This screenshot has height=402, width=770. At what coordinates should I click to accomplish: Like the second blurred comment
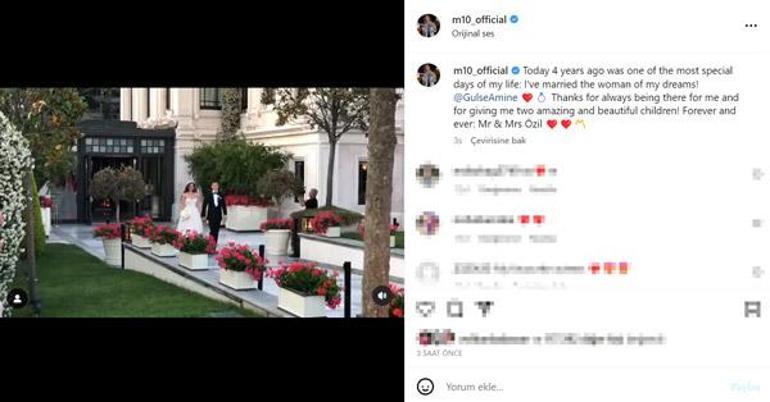coord(758,223)
